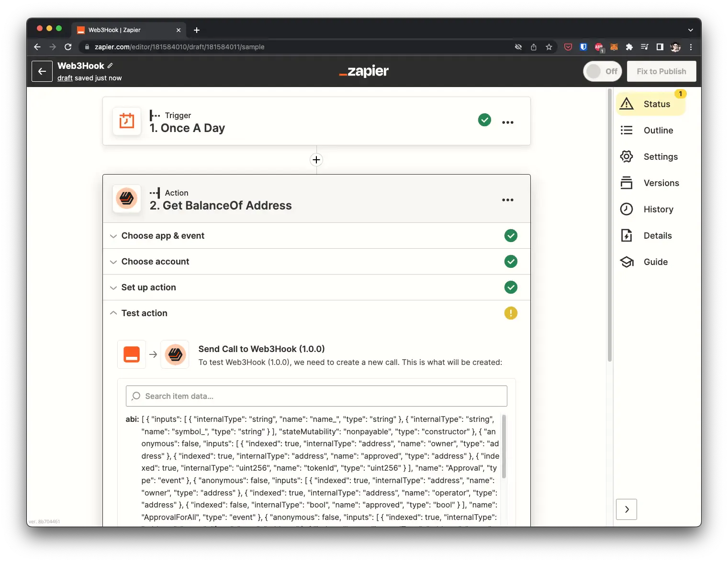This screenshot has height=562, width=728.
Task: Click the eye-slash tracking icon in address bar
Action: coord(518,47)
